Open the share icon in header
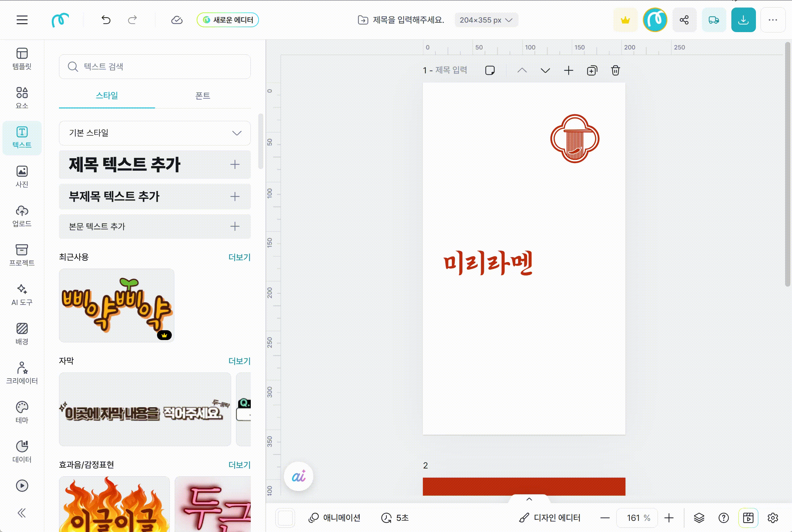Viewport: 792px width, 532px height. coord(684,20)
